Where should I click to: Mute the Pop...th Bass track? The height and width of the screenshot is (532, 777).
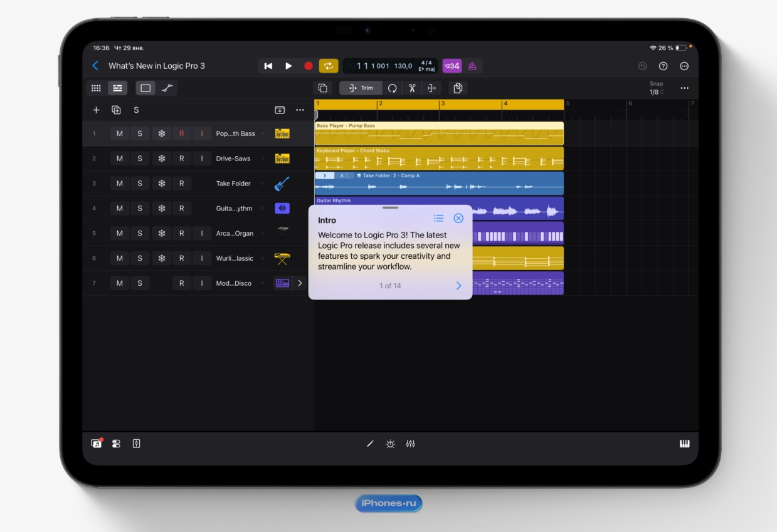click(120, 133)
